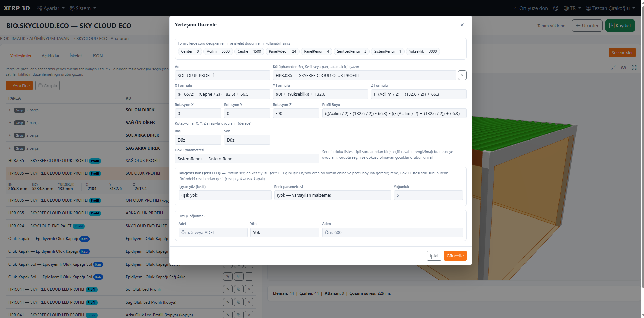Open the Sistem menu
Screen dimensions: 644x318
pyautogui.click(x=83, y=8)
